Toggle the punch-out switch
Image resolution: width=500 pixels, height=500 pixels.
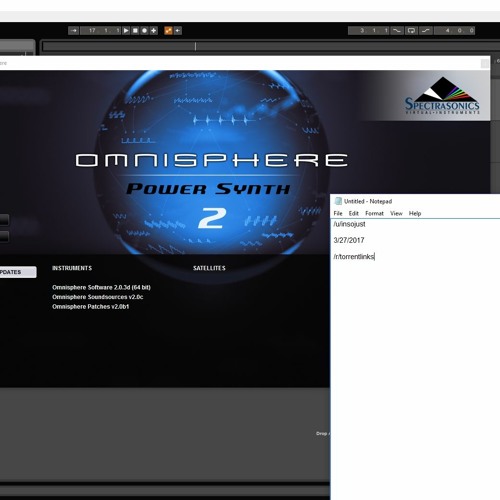[x=426, y=31]
